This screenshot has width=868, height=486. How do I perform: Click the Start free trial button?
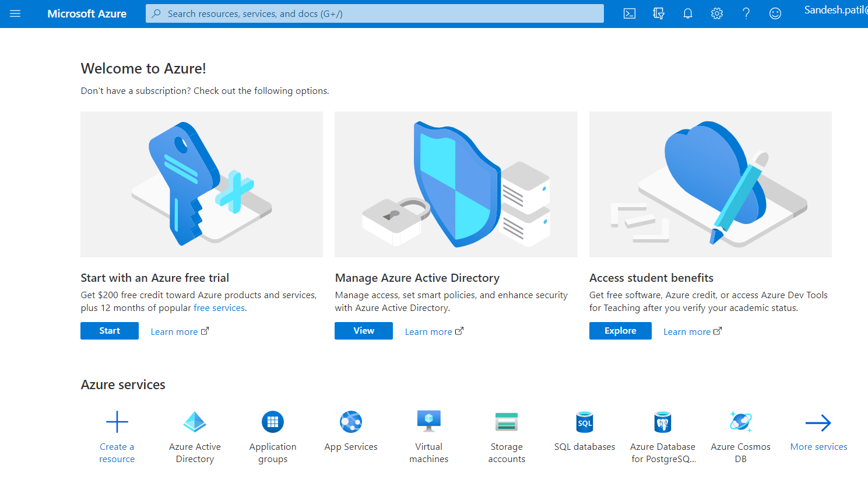coord(110,331)
